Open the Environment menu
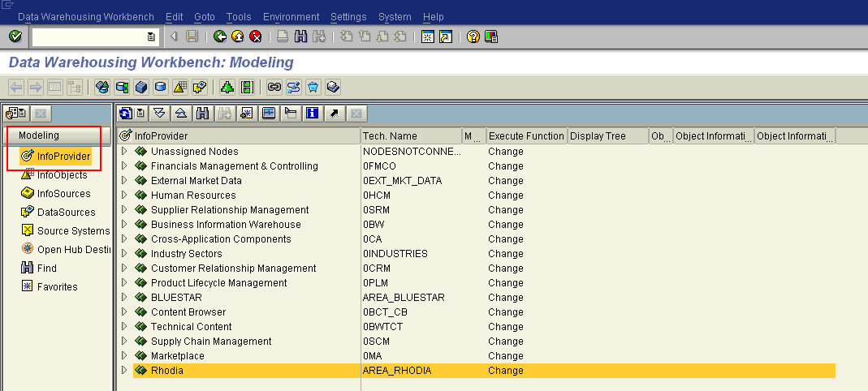The image size is (868, 391). click(x=291, y=17)
